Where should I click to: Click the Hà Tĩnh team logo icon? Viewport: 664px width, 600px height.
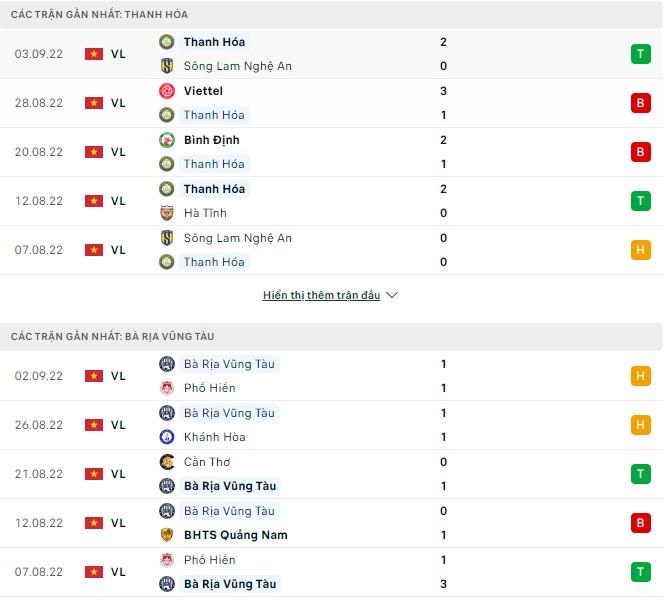(x=167, y=213)
